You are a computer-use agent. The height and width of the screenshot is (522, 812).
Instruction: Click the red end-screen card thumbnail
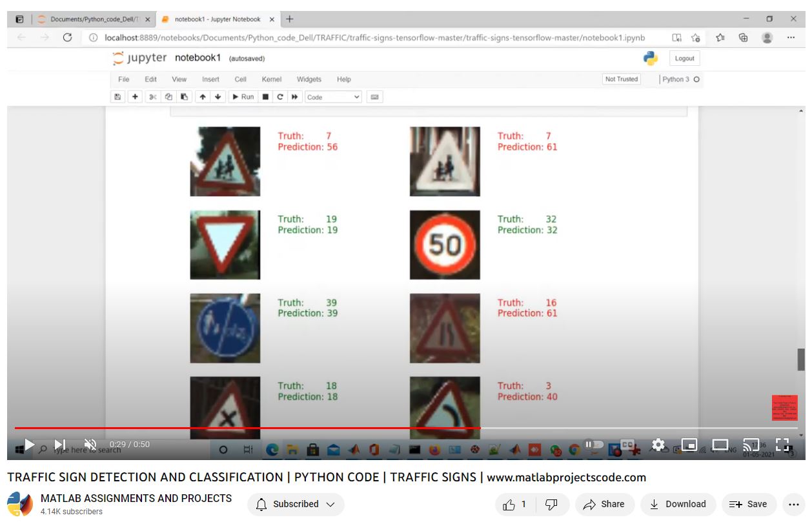pos(785,408)
